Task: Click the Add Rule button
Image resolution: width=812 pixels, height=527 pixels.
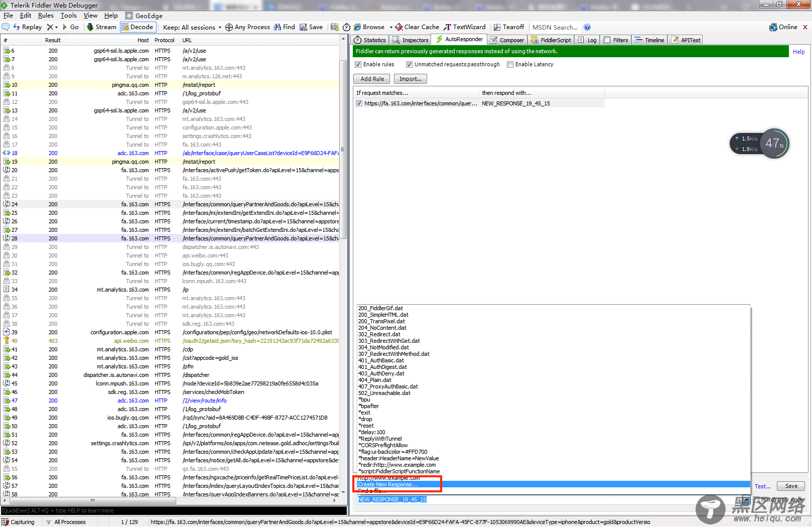Action: click(372, 79)
